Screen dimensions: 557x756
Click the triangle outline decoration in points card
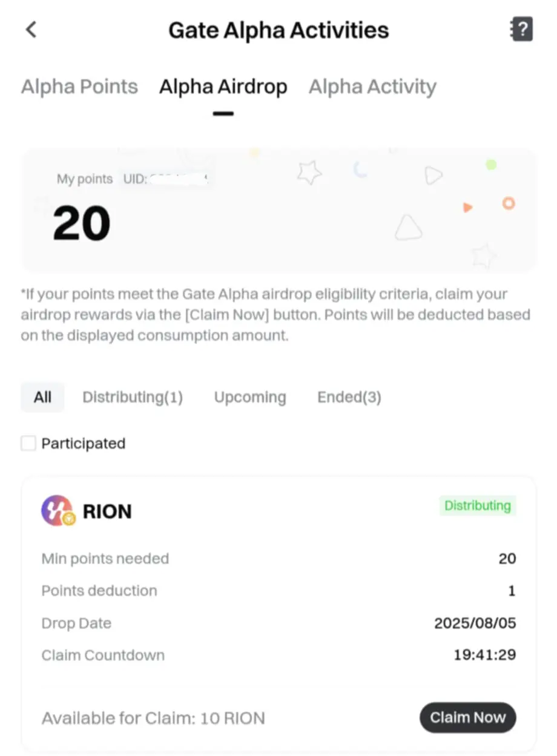tap(408, 228)
